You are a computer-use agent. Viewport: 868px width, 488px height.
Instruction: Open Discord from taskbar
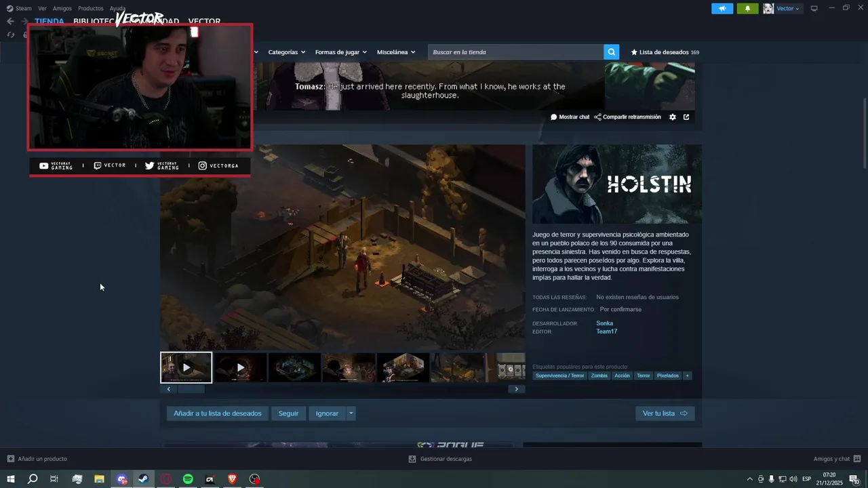121,479
